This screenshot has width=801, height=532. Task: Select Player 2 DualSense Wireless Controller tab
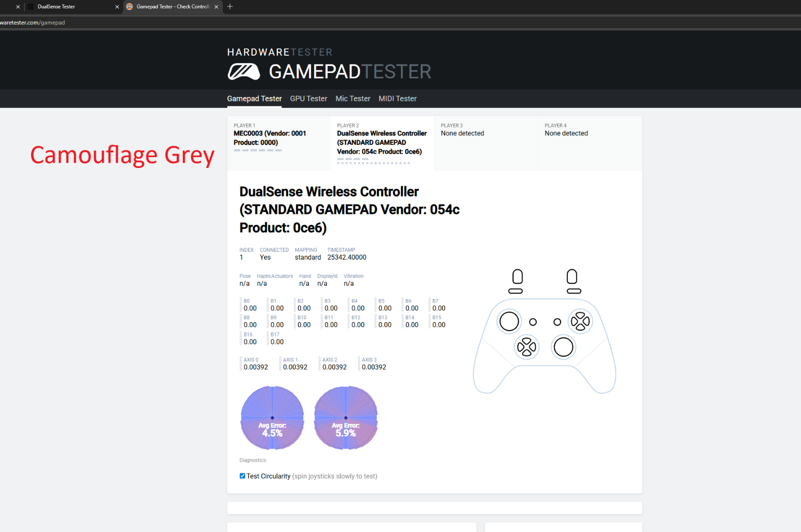point(383,143)
